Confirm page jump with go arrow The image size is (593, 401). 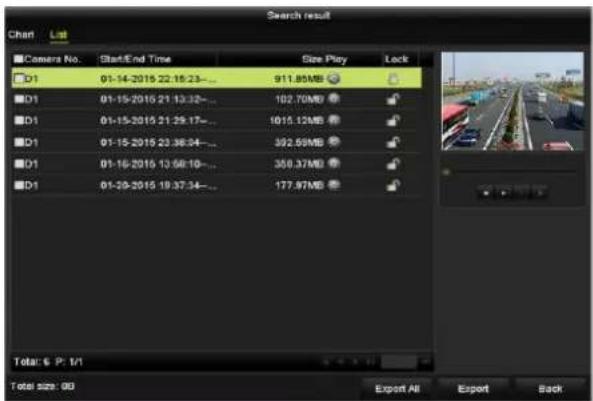[x=425, y=362]
